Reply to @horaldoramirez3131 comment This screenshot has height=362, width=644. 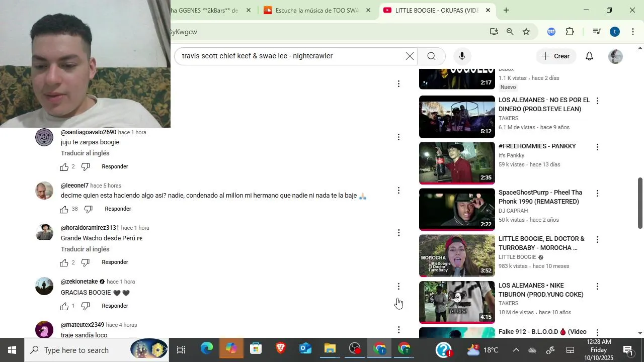[115, 262]
